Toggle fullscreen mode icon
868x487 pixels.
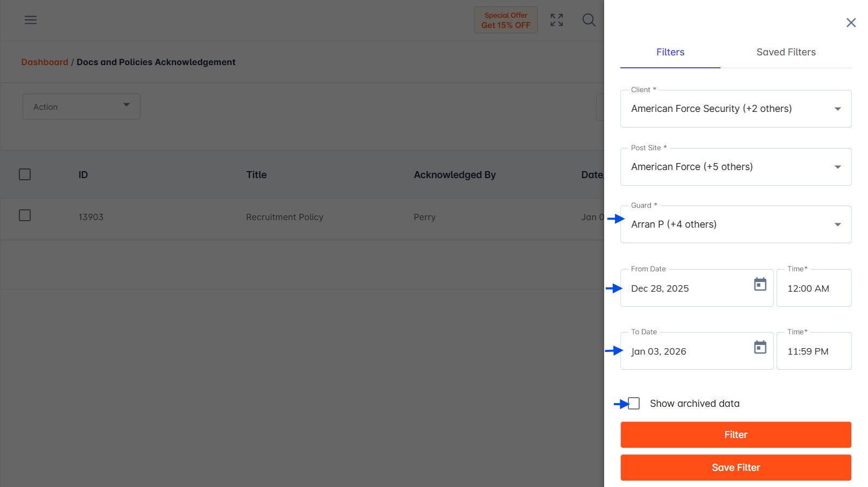(x=557, y=20)
